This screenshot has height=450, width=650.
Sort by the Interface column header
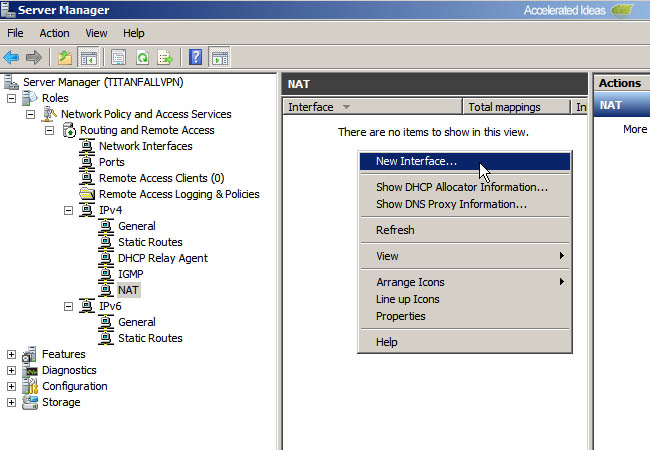tap(372, 107)
